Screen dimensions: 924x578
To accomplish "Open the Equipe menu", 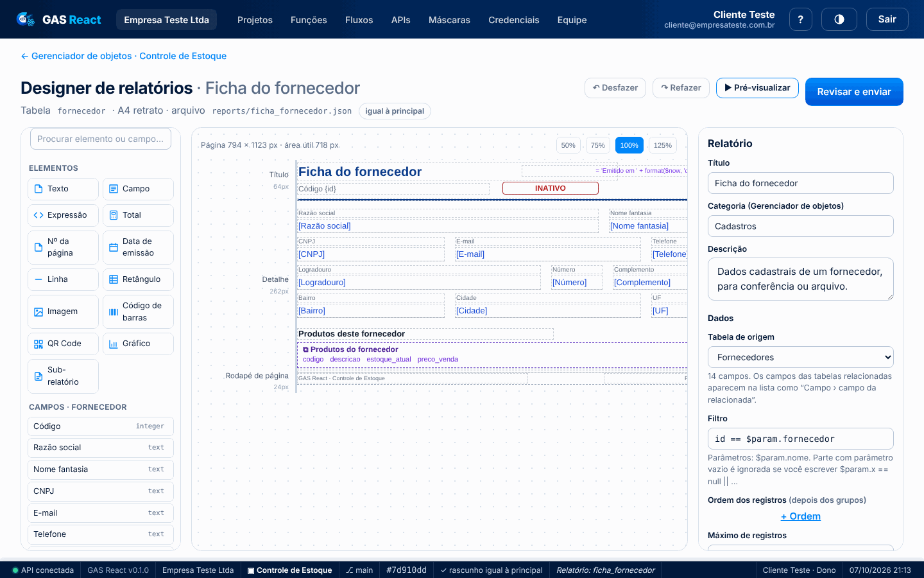I will click(572, 20).
